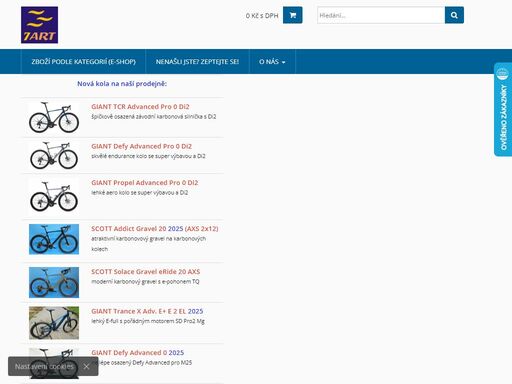Click description moderní karbonový gravel s e-pohonem
512x384 pixels.
click(x=145, y=282)
